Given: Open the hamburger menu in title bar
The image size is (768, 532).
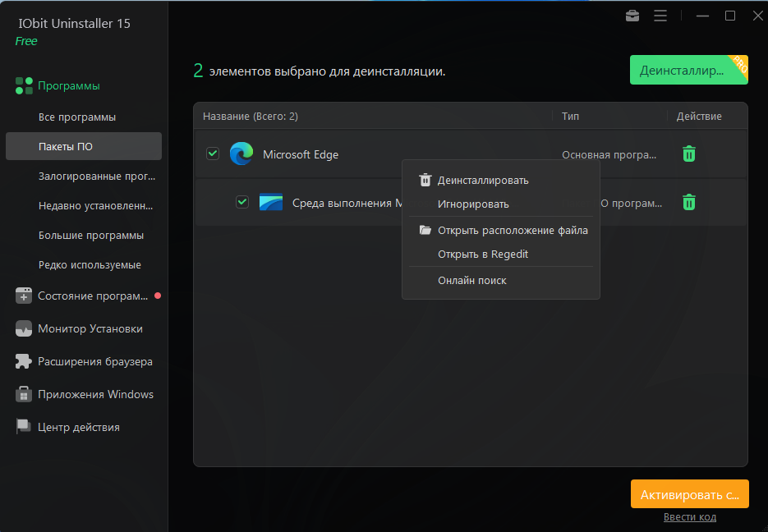Looking at the screenshot, I should point(660,16).
